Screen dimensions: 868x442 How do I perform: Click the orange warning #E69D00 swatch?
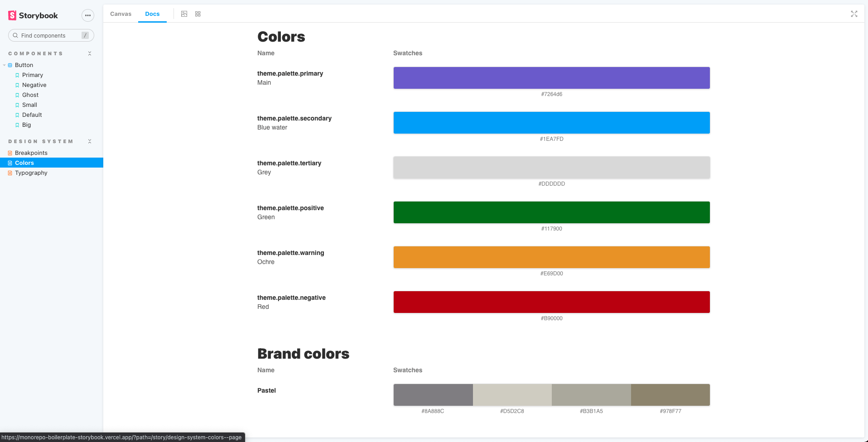coord(551,257)
